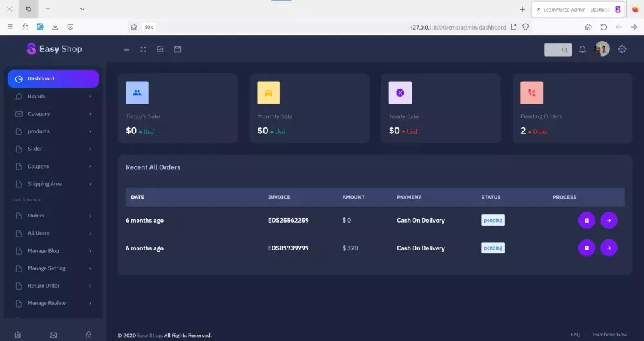Toggle the sidebar hamburger menu icon

[x=126, y=50]
